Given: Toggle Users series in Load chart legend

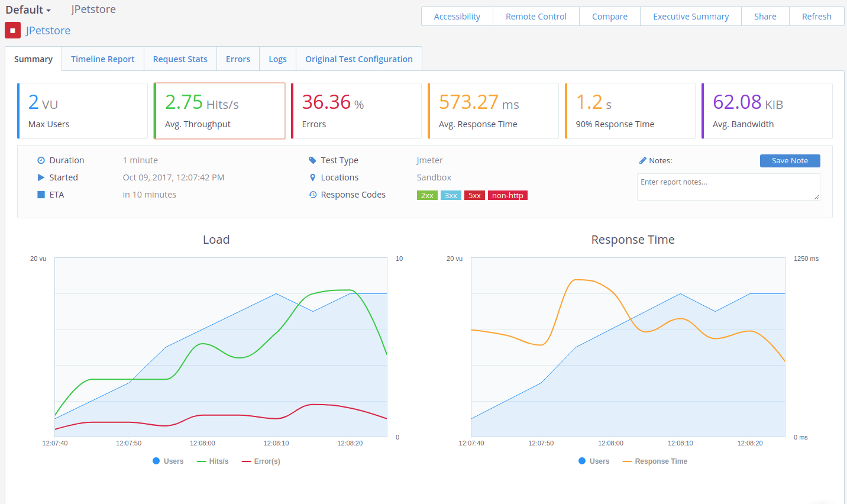Looking at the screenshot, I should click(168, 461).
